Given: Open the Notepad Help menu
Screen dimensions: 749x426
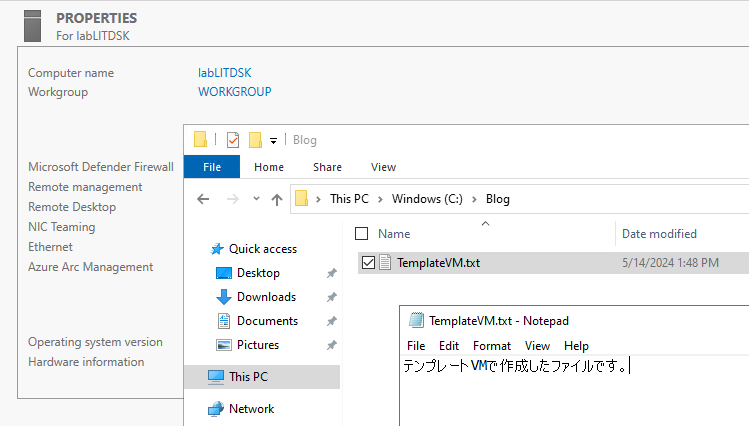Looking at the screenshot, I should (576, 345).
